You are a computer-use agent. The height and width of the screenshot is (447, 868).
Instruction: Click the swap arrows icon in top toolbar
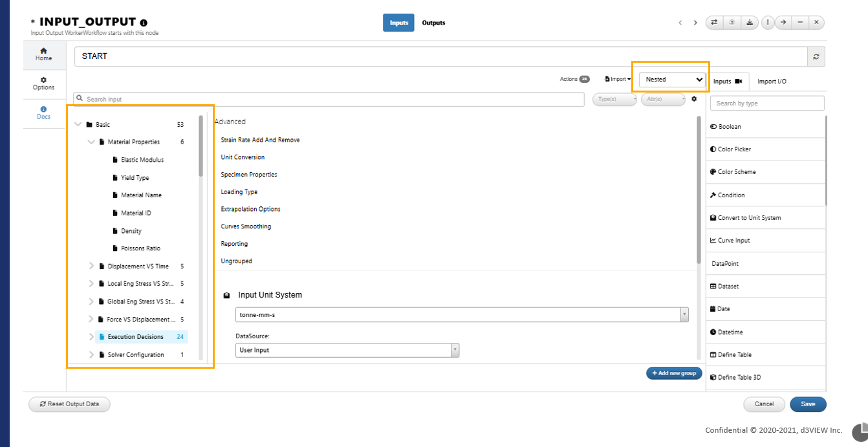[x=714, y=22]
